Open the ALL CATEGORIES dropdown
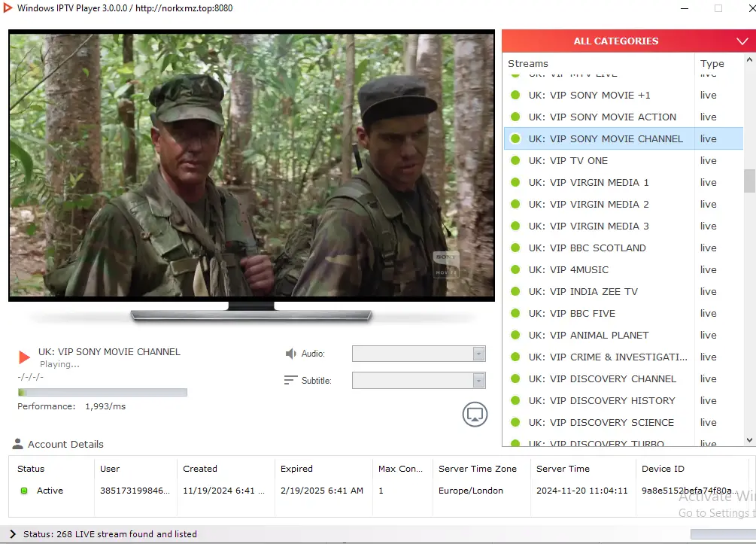This screenshot has height=544, width=756. (629, 41)
